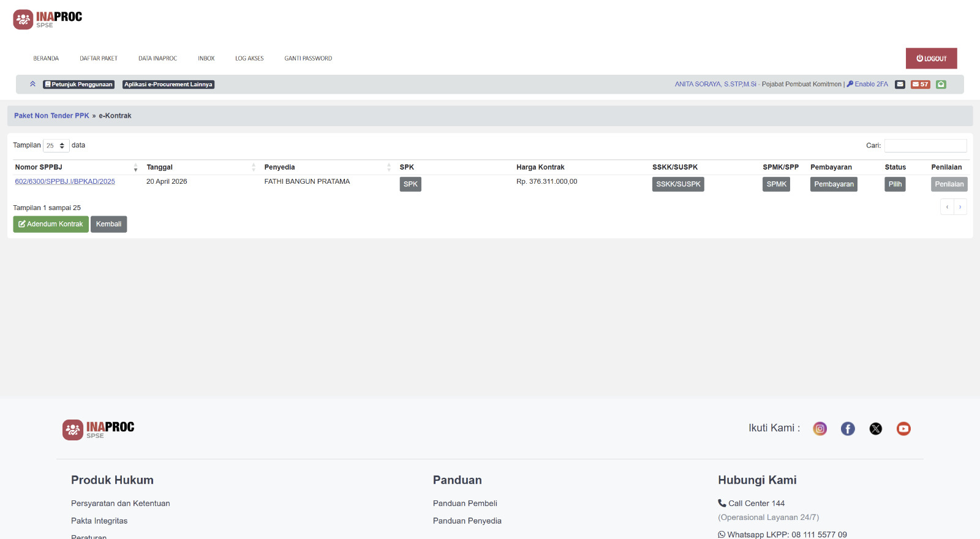Open Petunjuk Penggunaan guide
Viewport: 980px width, 539px height.
[78, 85]
